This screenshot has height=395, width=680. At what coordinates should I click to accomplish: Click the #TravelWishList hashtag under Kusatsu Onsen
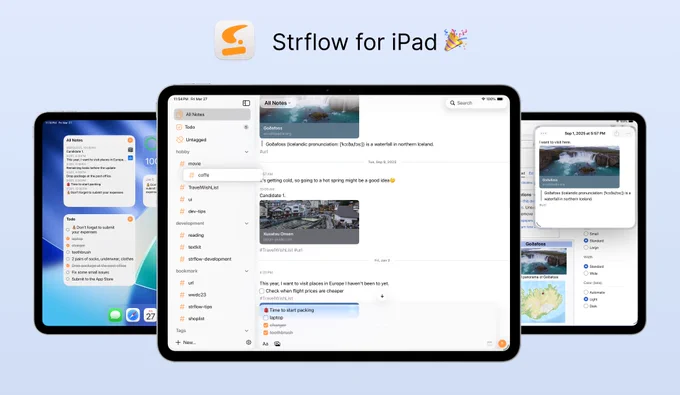pos(276,250)
